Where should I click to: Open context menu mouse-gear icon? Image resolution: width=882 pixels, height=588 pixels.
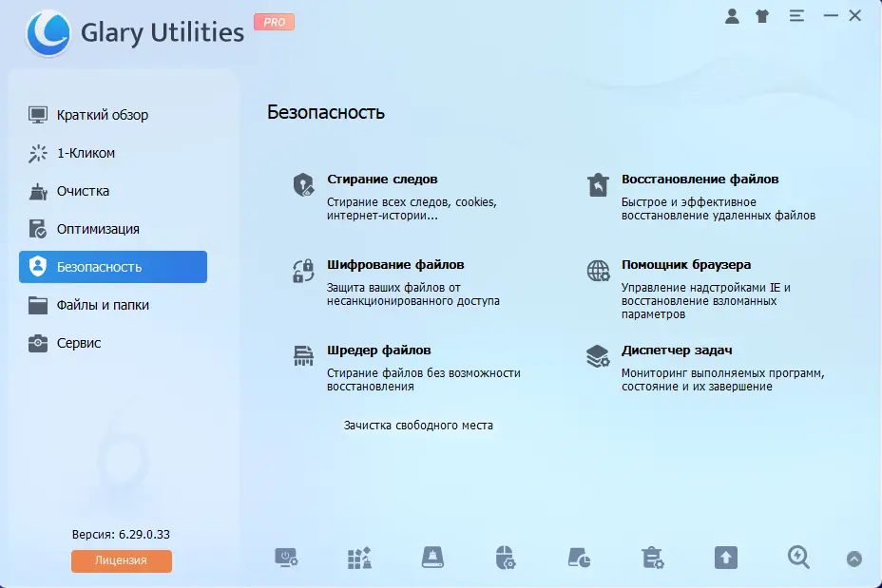(x=505, y=558)
